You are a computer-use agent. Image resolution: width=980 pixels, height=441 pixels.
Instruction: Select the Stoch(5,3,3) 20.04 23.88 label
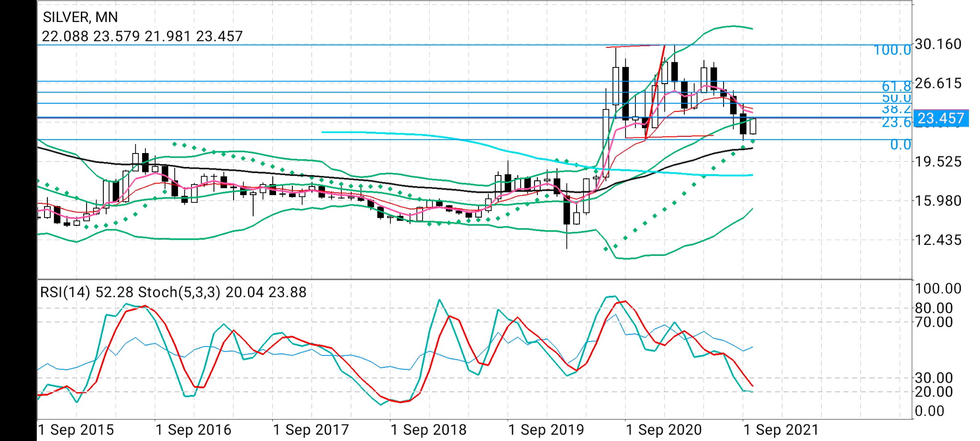click(222, 292)
